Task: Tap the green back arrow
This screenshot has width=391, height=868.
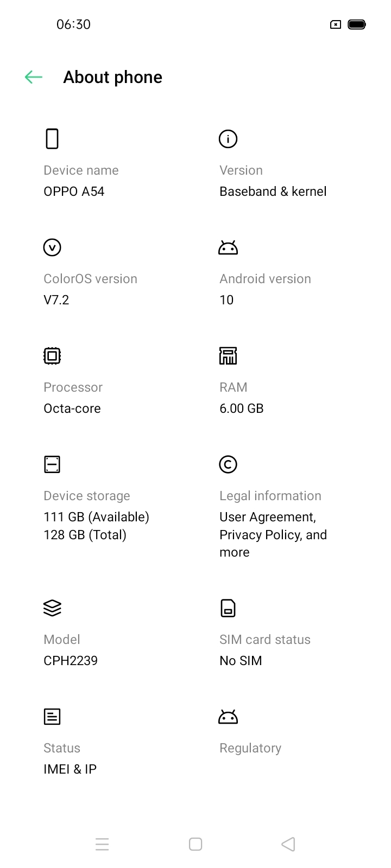Action: click(34, 77)
